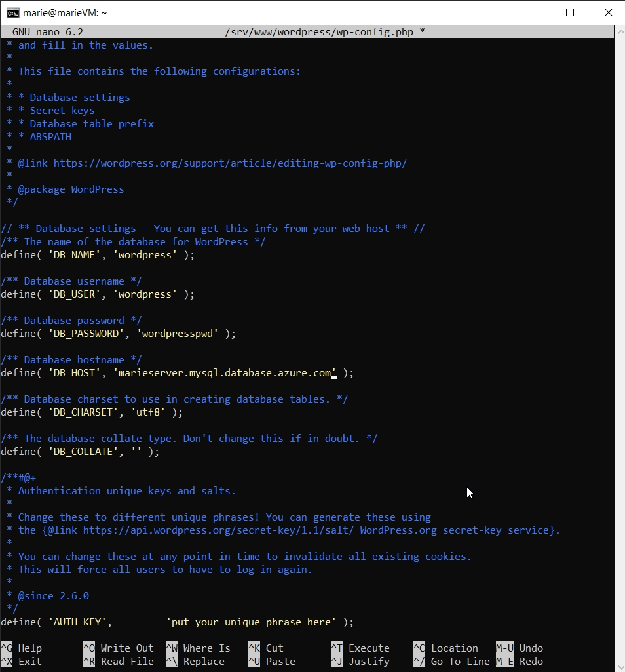
Task: Click 'put your unique phrase here' string
Action: click(251, 622)
